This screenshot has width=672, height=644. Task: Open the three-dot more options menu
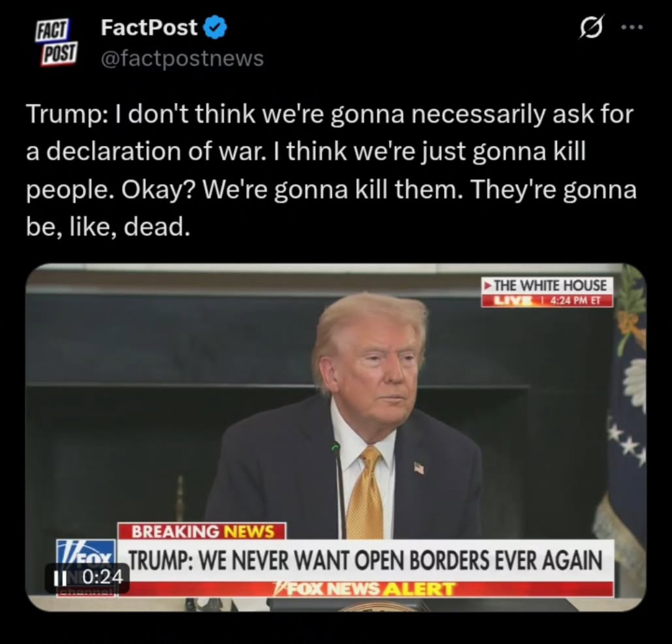point(632,27)
